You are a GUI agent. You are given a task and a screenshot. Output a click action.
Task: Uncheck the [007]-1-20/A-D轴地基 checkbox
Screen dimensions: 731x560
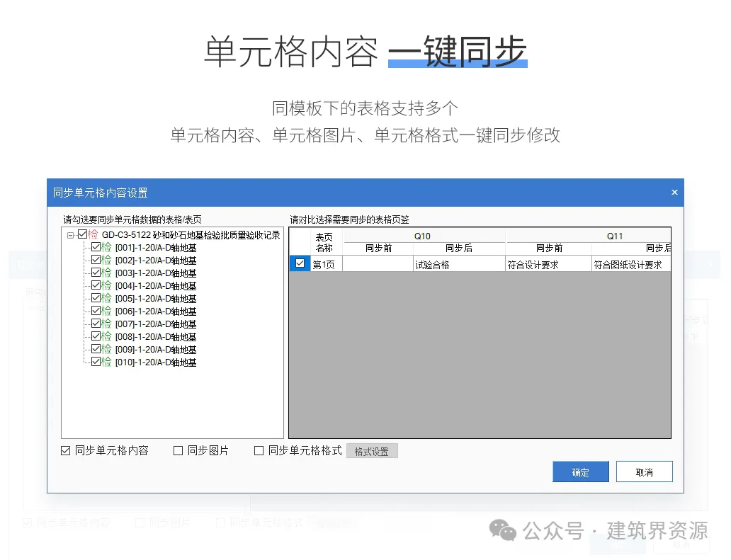click(96, 324)
